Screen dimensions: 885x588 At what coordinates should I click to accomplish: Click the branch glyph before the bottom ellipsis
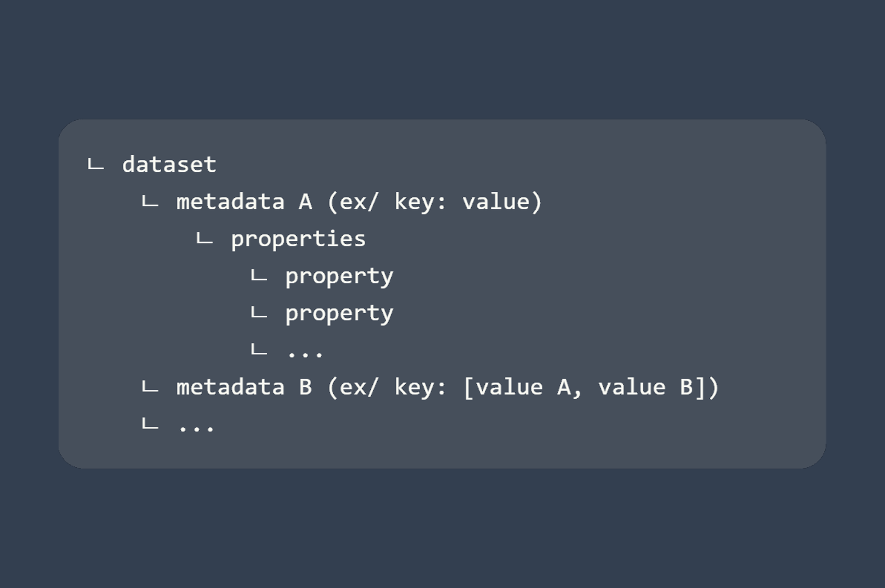click(x=150, y=424)
